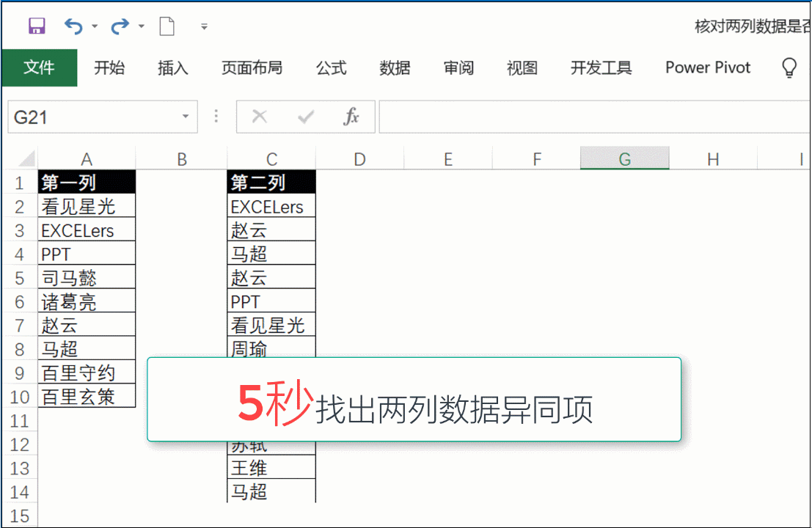
Task: Switch to the Power Pivot tab
Action: 708,68
